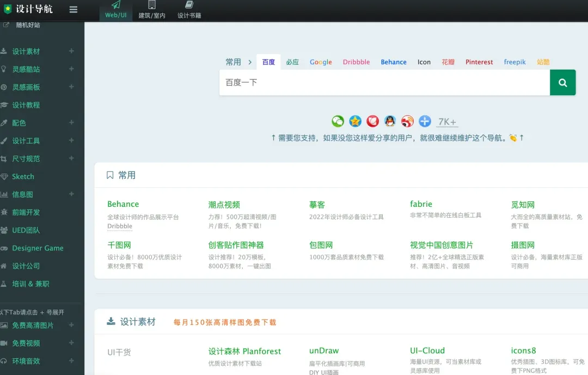Click the diamond icon beside Sketch
588x375 pixels.
[4, 177]
